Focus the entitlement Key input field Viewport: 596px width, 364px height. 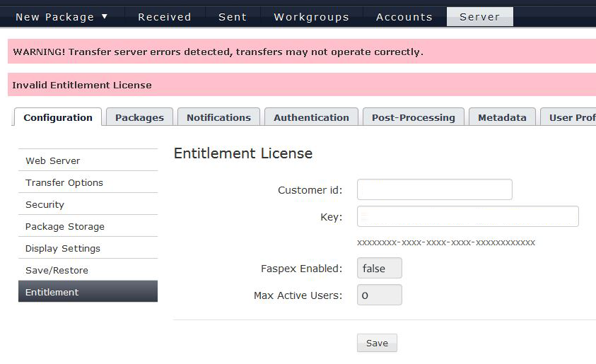click(x=468, y=216)
